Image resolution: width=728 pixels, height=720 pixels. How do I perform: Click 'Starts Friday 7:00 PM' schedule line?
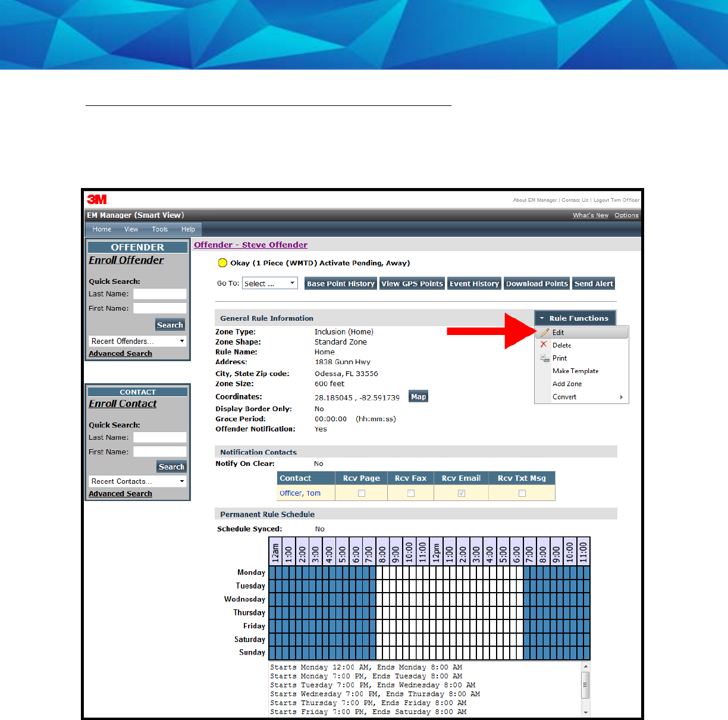(368, 712)
